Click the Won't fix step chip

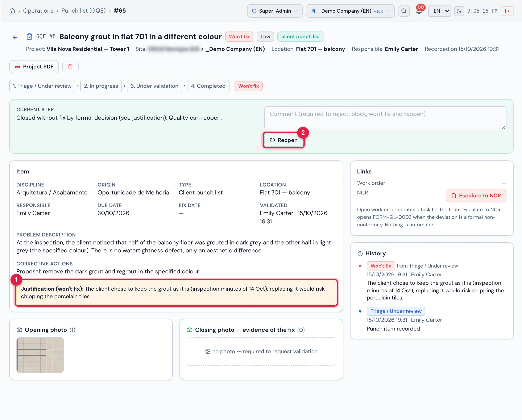pos(248,86)
